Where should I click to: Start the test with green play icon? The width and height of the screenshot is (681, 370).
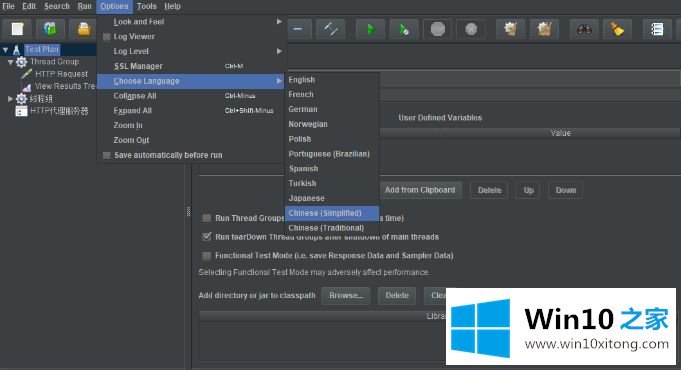coord(370,29)
